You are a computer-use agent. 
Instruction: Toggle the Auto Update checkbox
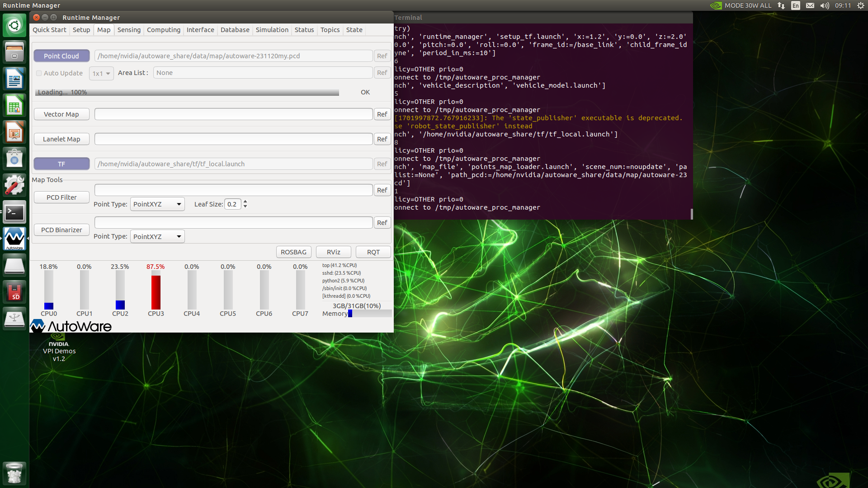[39, 73]
